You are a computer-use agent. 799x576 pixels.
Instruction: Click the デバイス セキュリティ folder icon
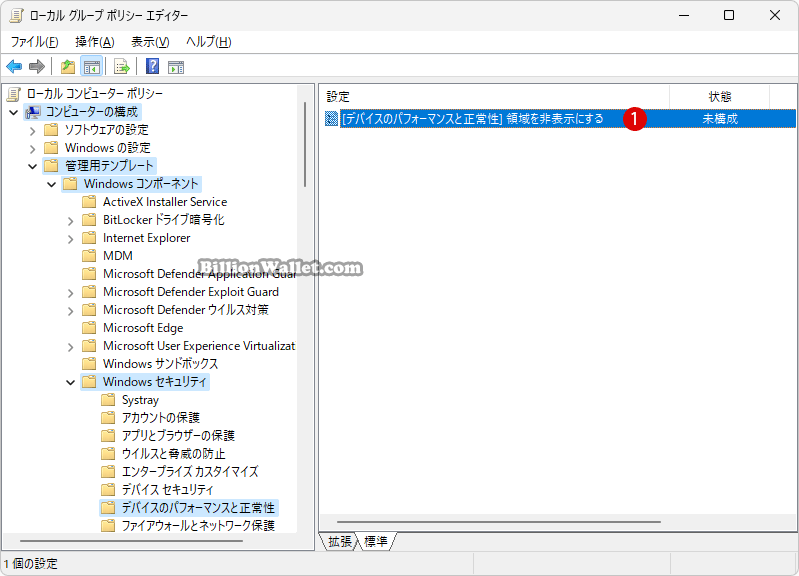(108, 489)
